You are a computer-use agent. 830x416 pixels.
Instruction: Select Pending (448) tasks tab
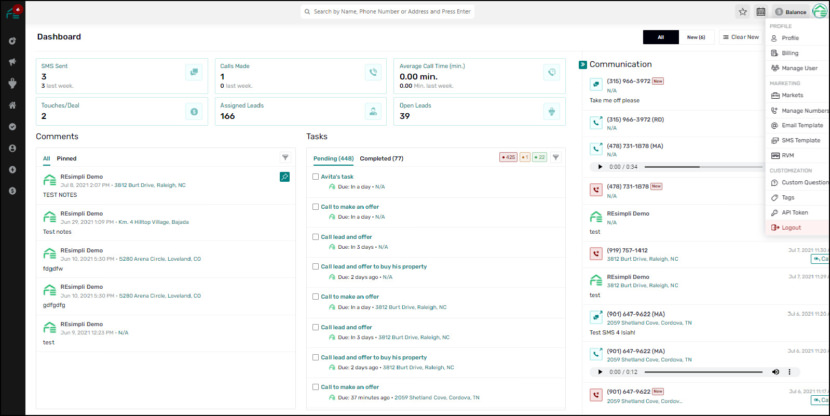pyautogui.click(x=333, y=158)
